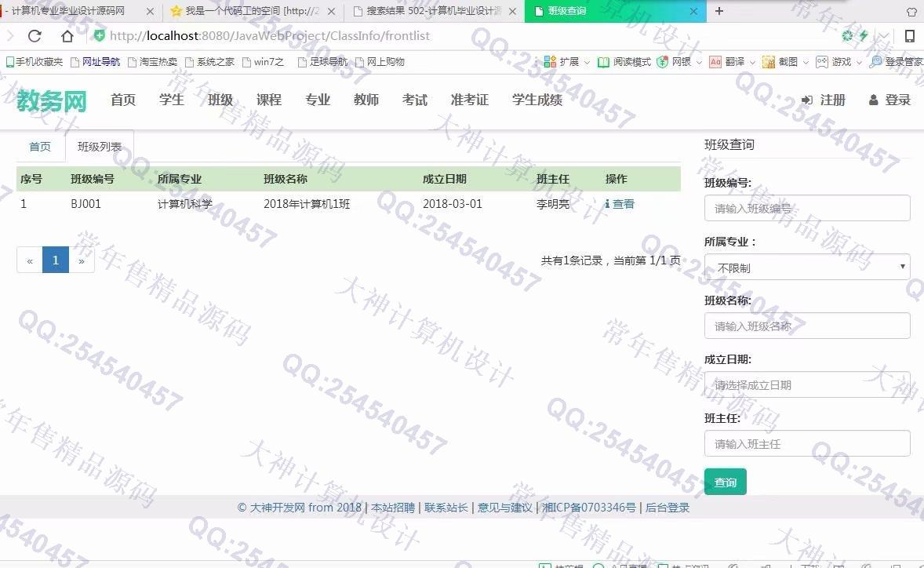The width and height of the screenshot is (924, 568).
Task: Open the 准考证 navigation menu
Action: 470,100
